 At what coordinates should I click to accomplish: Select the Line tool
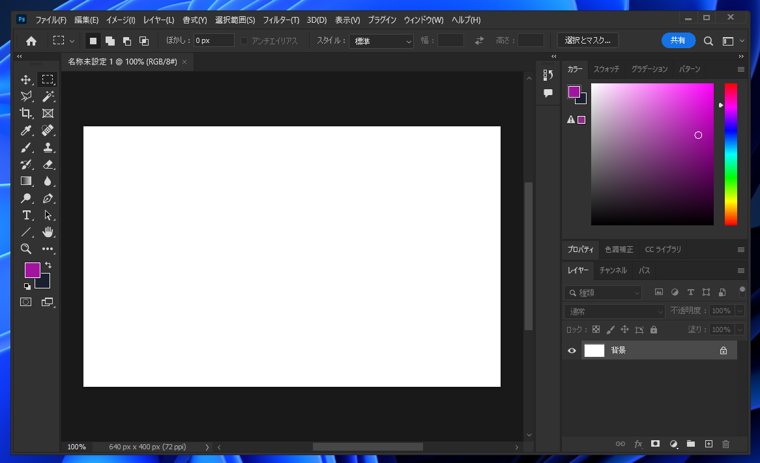click(26, 232)
